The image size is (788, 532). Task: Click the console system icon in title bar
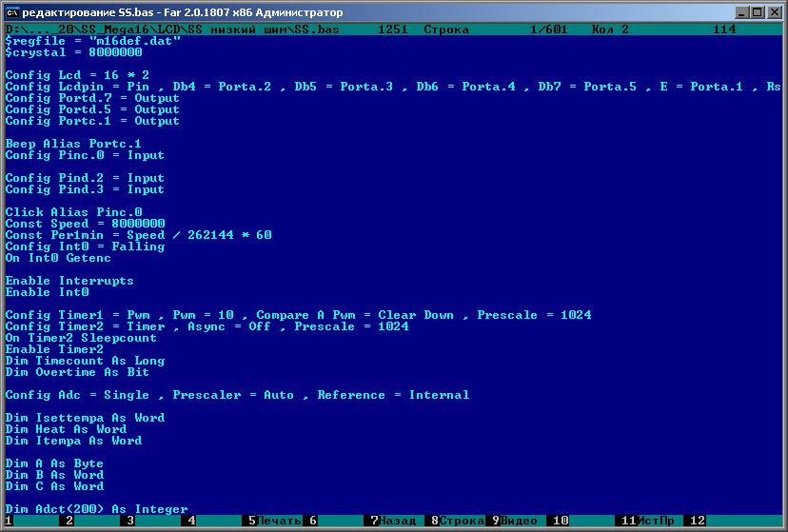pyautogui.click(x=13, y=12)
